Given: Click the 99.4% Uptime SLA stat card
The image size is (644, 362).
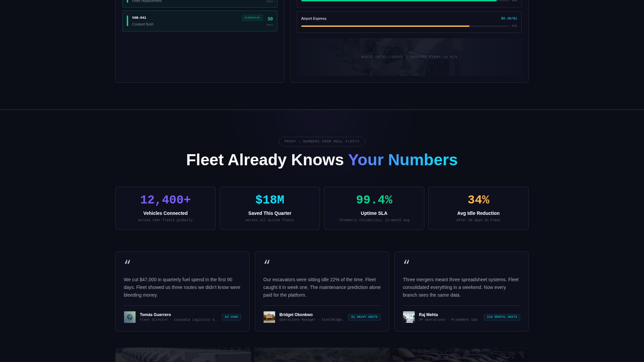Looking at the screenshot, I should point(374,208).
